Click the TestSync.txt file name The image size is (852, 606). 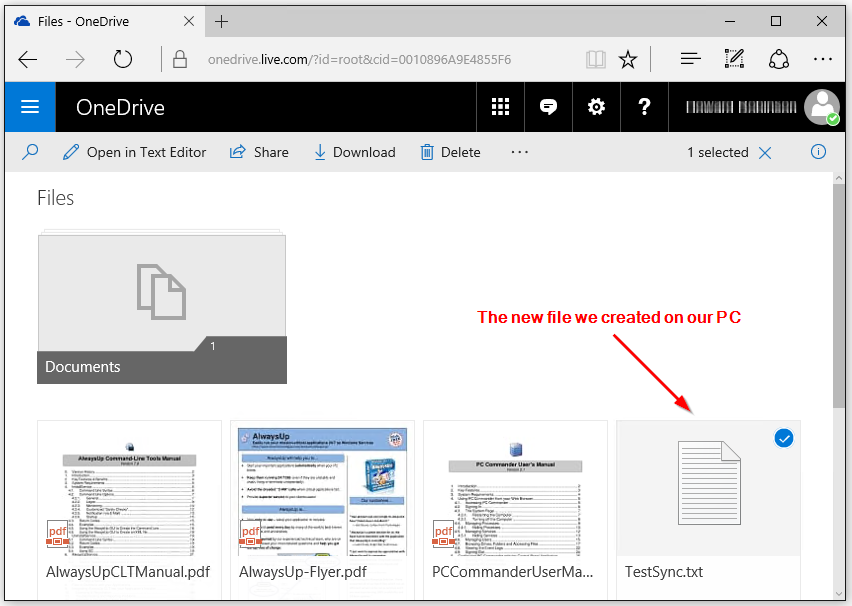[x=663, y=572]
